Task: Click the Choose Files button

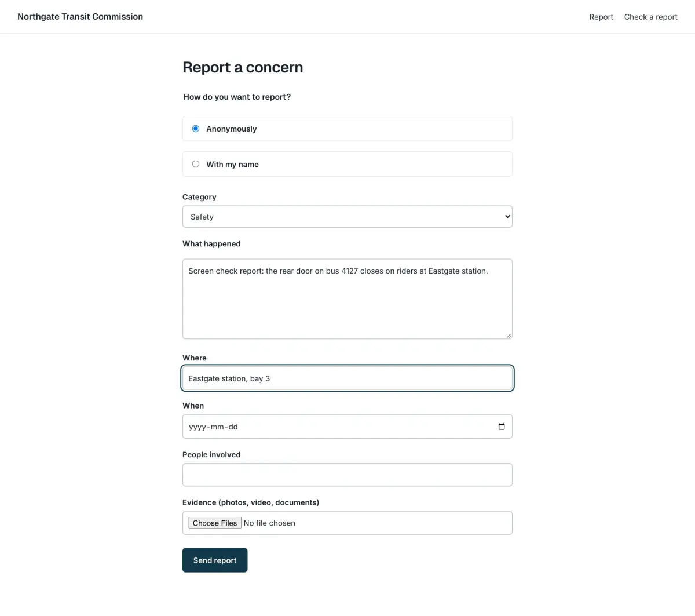Action: 215,523
